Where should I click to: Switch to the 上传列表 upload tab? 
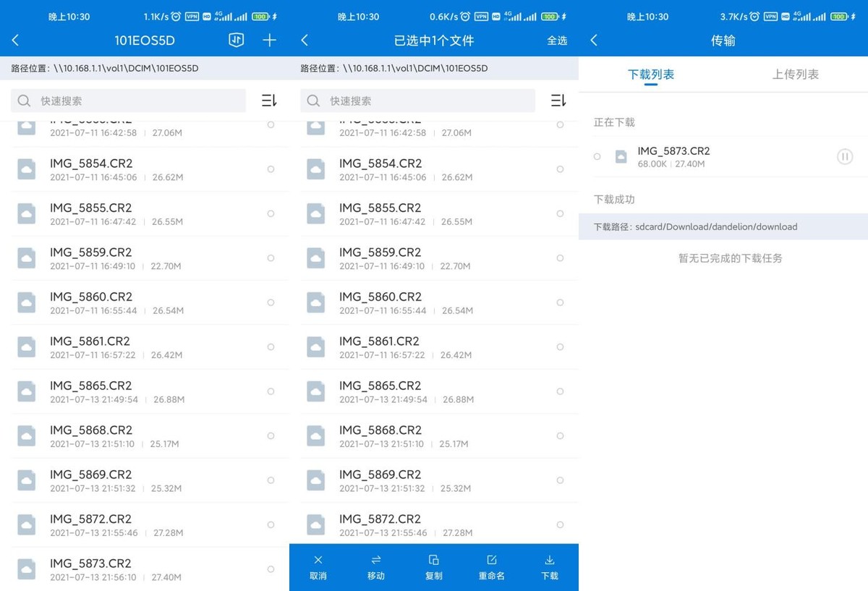coord(795,74)
